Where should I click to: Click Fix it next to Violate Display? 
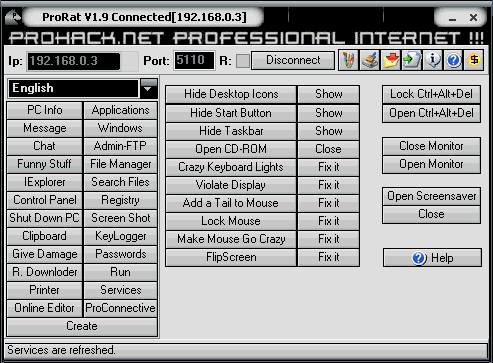pyautogui.click(x=329, y=185)
